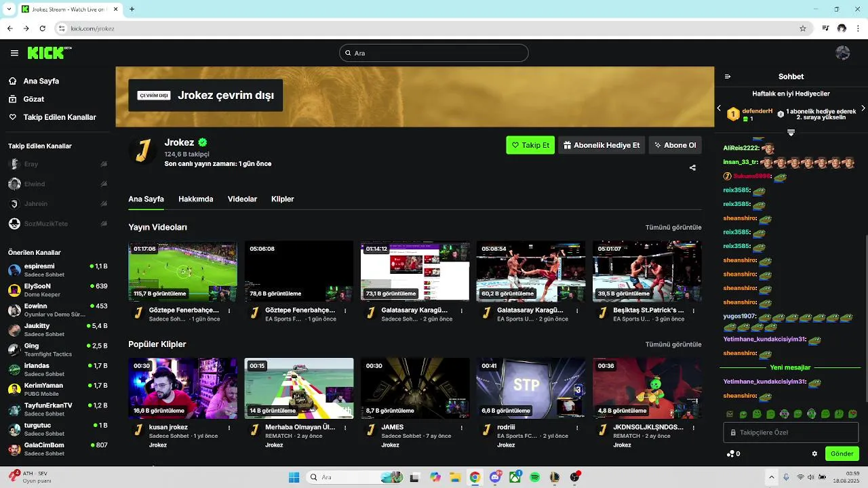Screen dimensions: 868x488
Task: Jump to new messages via Yeni mesajlar
Action: pyautogui.click(x=790, y=367)
